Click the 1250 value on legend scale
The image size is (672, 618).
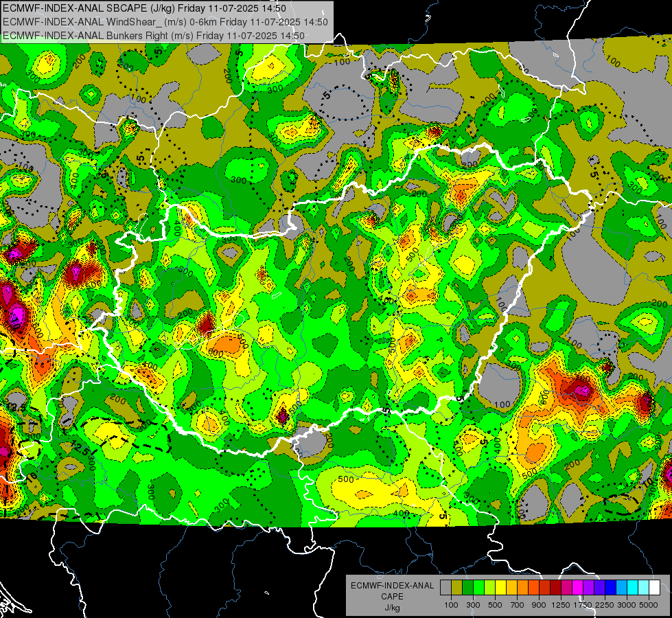click(561, 605)
